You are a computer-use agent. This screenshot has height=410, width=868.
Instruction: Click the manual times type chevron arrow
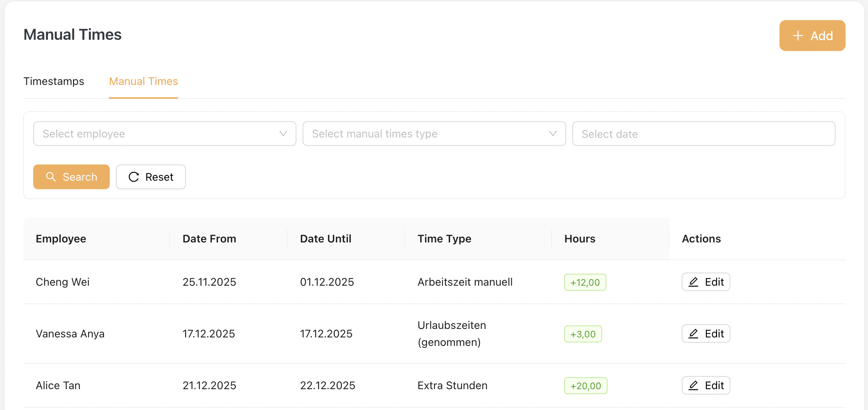tap(553, 134)
